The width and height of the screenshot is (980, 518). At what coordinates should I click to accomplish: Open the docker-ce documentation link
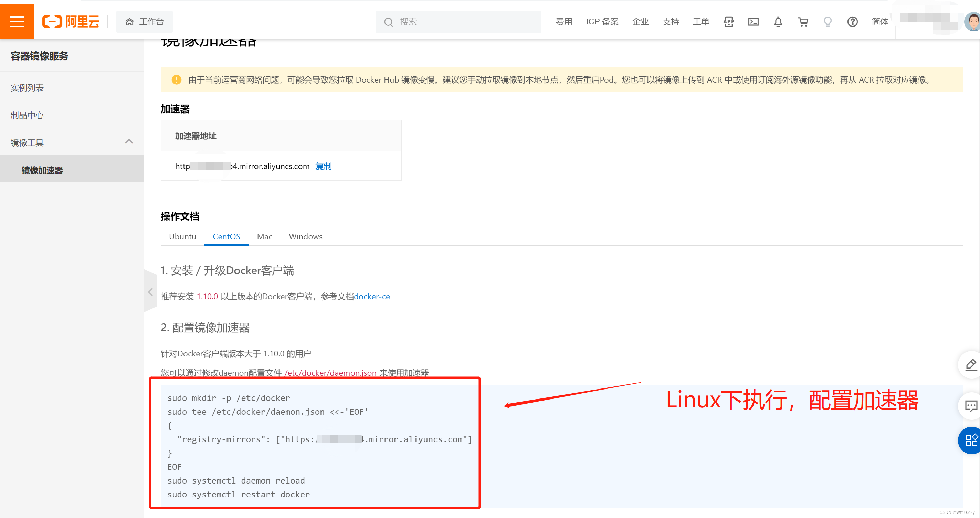coord(372,297)
